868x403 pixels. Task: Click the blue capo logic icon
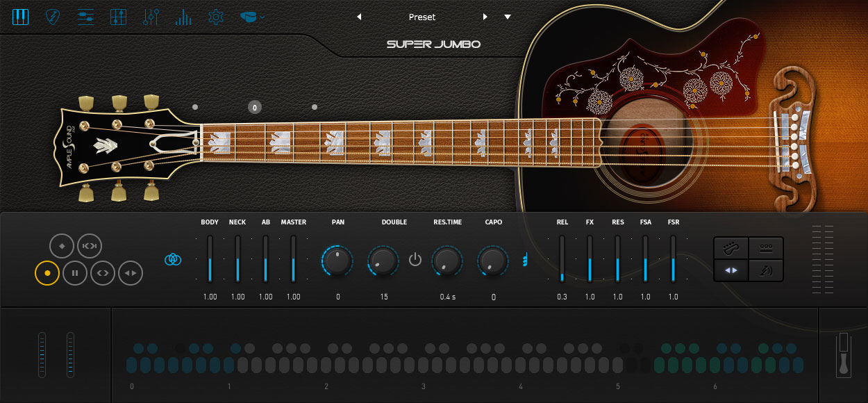point(526,260)
